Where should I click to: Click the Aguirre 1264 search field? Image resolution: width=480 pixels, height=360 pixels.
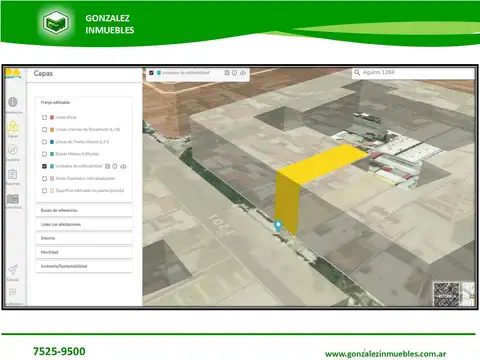pos(413,72)
